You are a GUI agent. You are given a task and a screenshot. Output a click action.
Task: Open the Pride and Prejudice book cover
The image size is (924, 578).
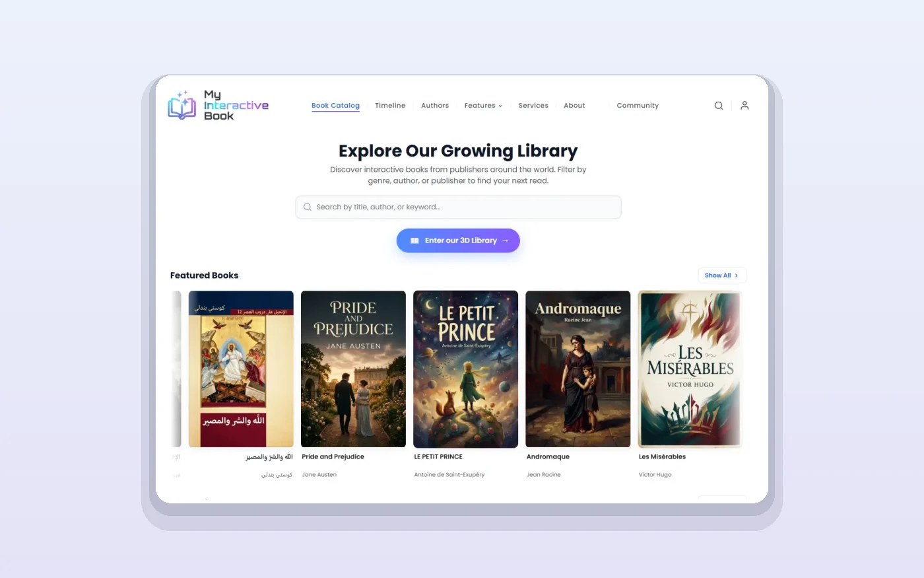click(353, 369)
